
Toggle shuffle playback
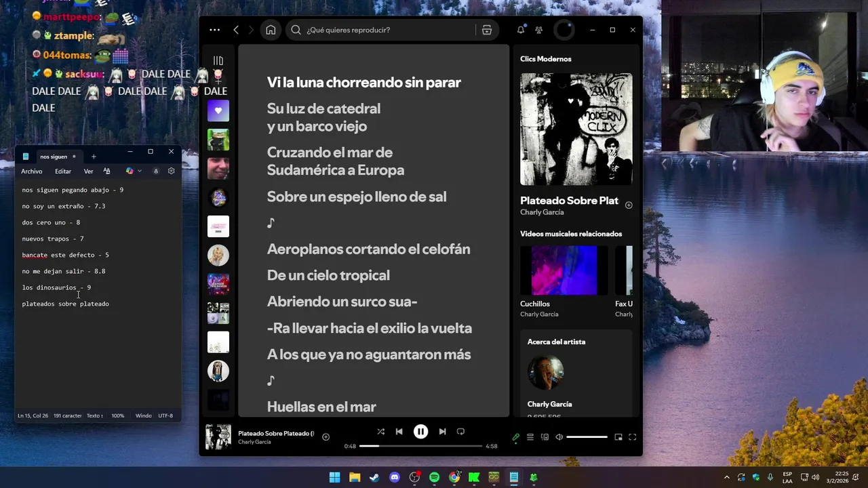380,432
